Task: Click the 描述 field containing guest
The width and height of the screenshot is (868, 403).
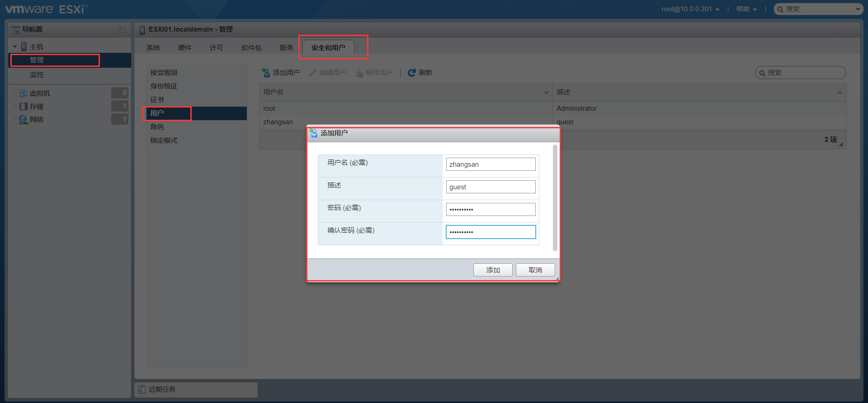Action: coord(491,187)
